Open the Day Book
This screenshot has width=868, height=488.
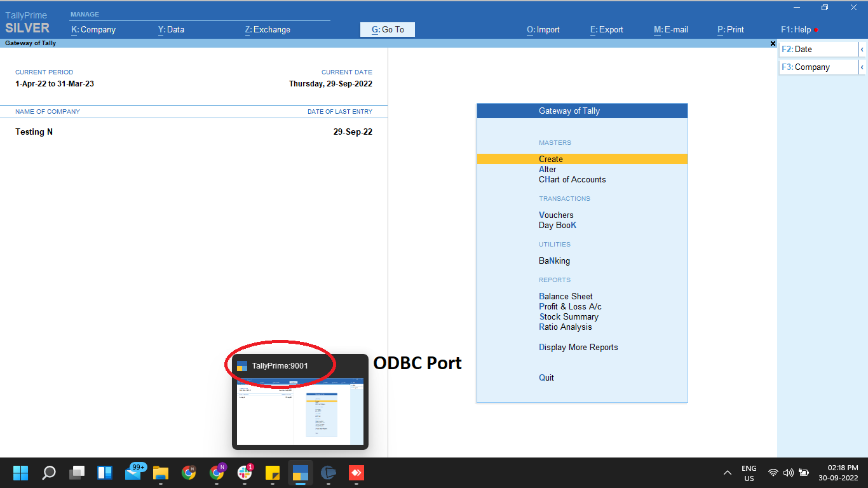click(x=558, y=226)
